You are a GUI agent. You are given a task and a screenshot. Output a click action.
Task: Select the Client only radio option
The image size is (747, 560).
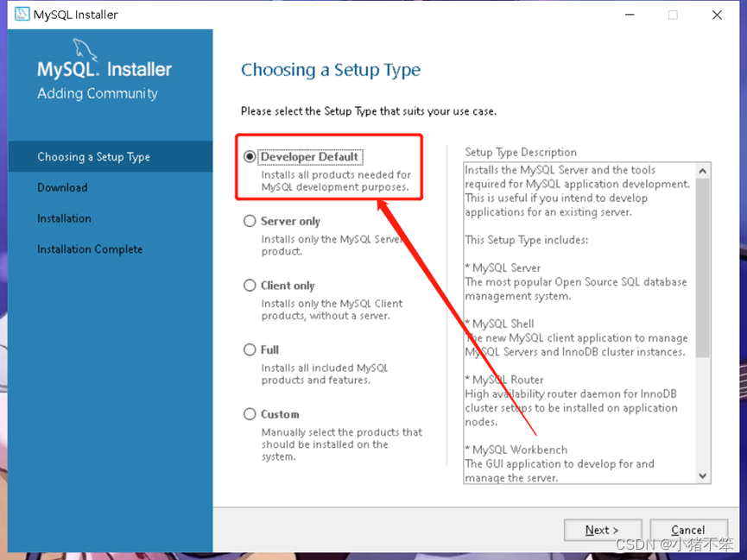click(250, 286)
